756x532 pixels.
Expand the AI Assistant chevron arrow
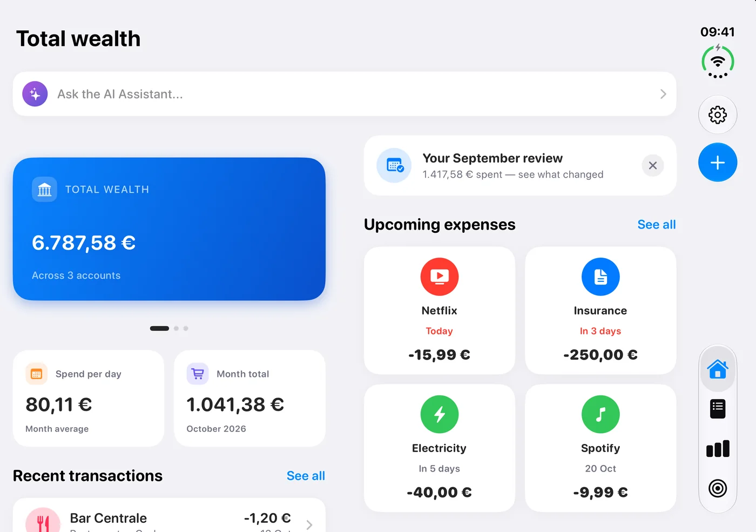tap(663, 94)
